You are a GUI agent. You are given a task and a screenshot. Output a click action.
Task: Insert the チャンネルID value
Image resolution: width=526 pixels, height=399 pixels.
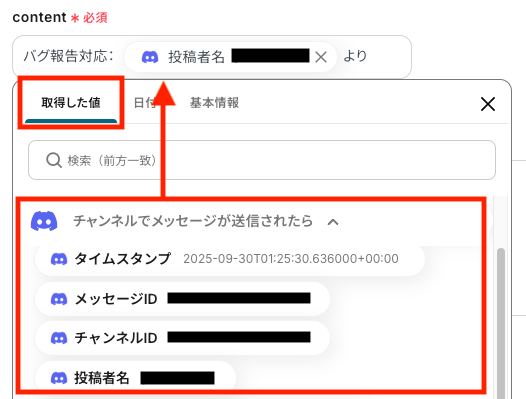(182, 338)
